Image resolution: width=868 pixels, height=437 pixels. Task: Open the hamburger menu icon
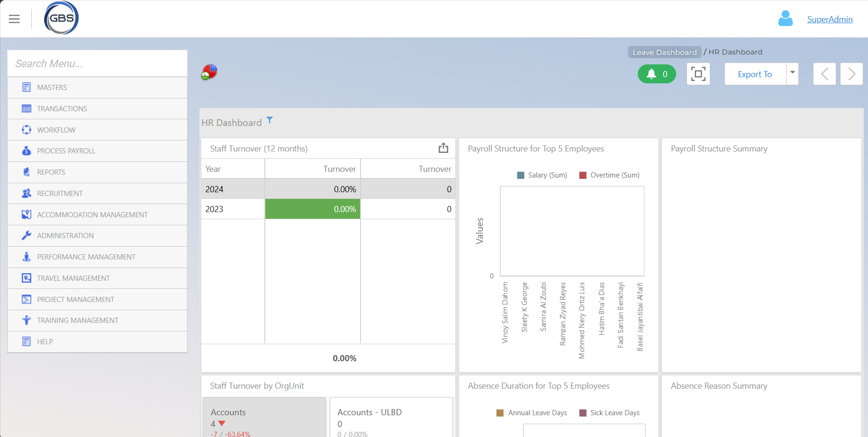[14, 19]
